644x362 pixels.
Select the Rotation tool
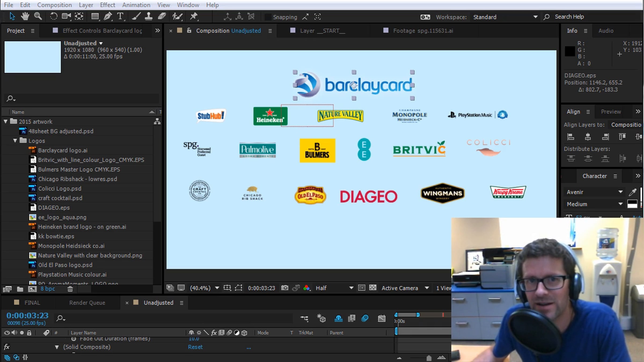53,17
